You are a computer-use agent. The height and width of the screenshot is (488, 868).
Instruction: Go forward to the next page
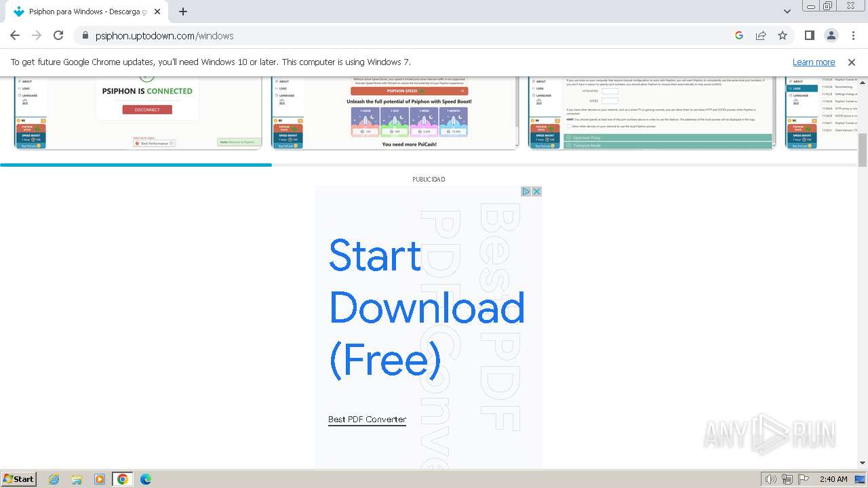coord(37,35)
